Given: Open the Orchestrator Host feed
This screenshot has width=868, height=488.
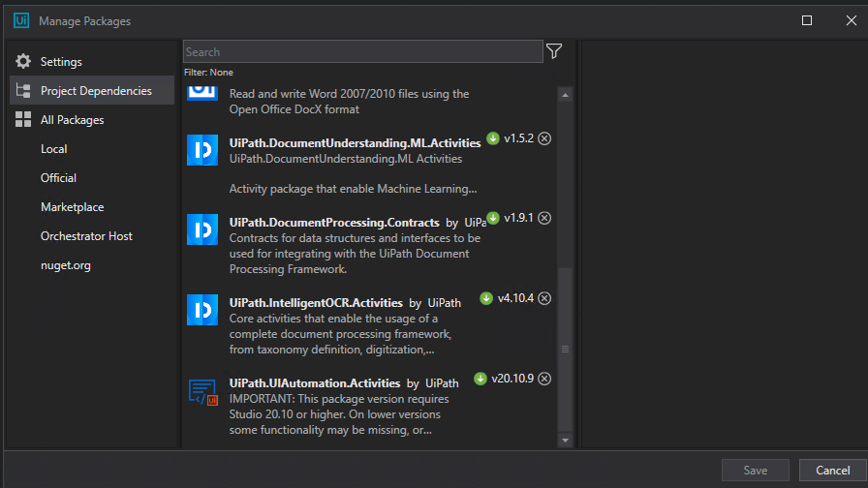Looking at the screenshot, I should click(x=86, y=235).
